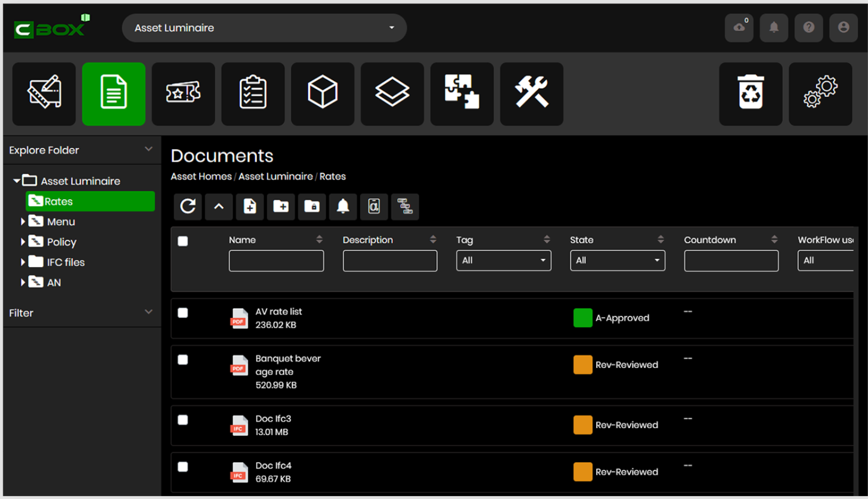Click the green A-Approved state swatch
868x499 pixels.
582,318
